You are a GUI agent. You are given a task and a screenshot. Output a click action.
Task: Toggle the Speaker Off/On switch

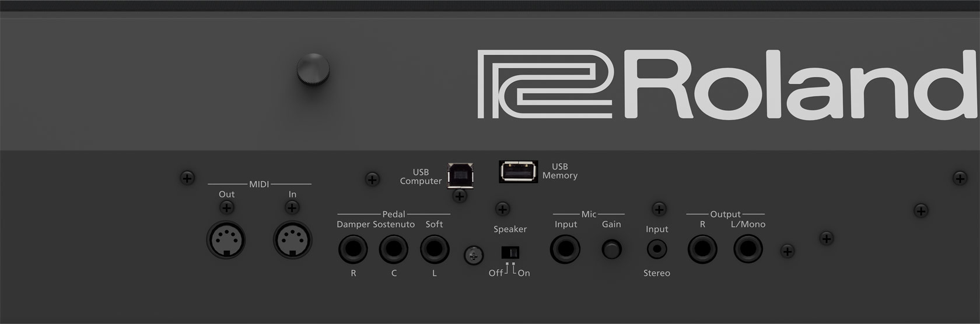click(510, 253)
